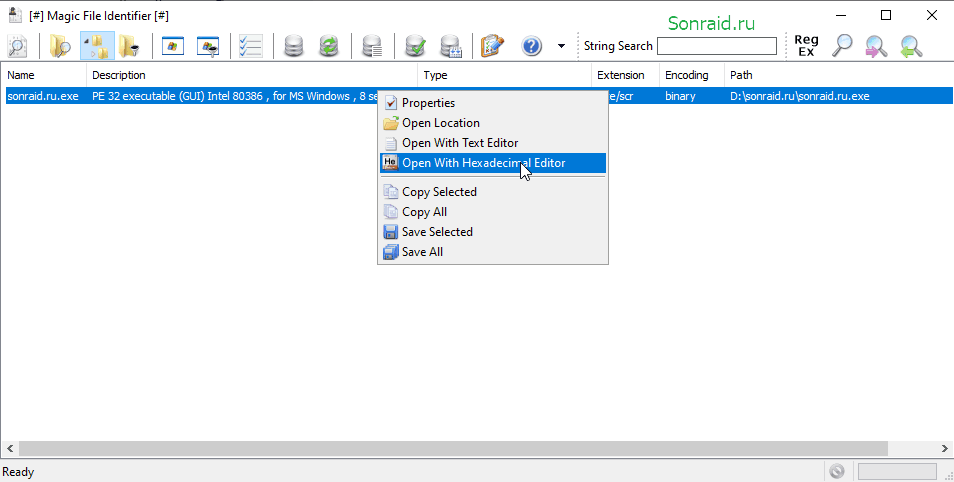Toggle the folder tree subfolders icon
This screenshot has height=482, width=954.
tap(97, 46)
